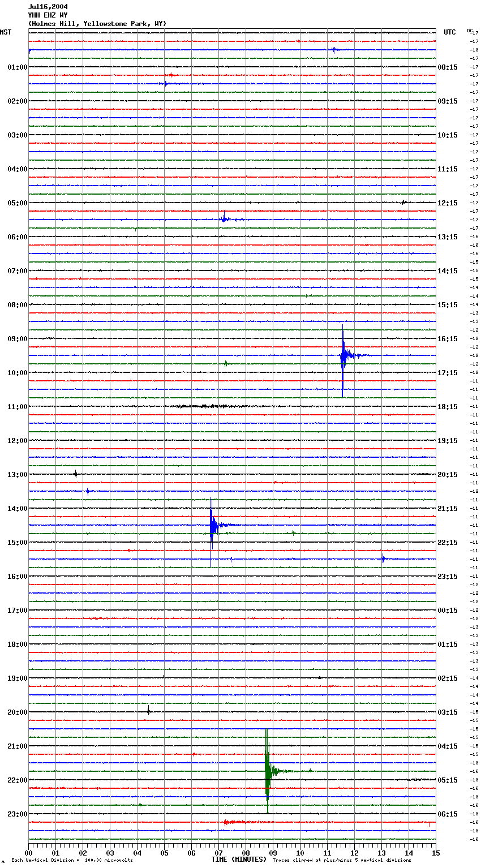Select the 08:00 MST time label
The image size is (481, 868).
point(18,305)
